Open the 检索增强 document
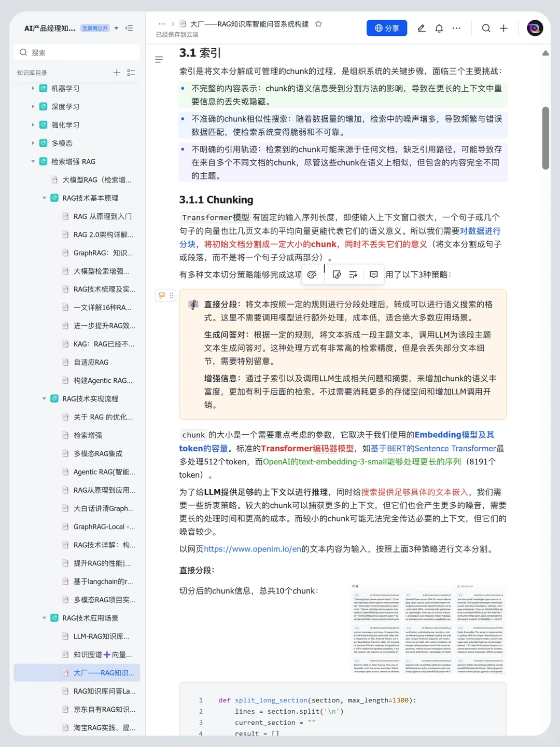 point(88,435)
